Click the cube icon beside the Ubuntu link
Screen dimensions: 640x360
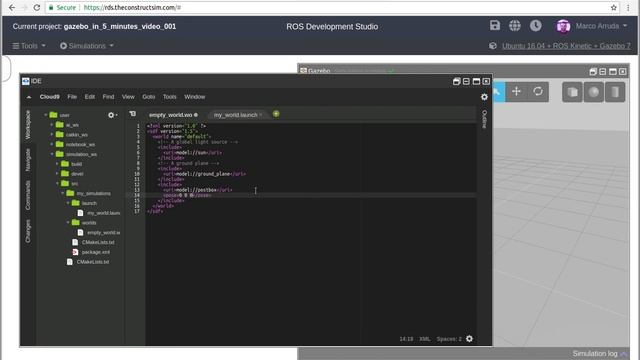coord(493,46)
